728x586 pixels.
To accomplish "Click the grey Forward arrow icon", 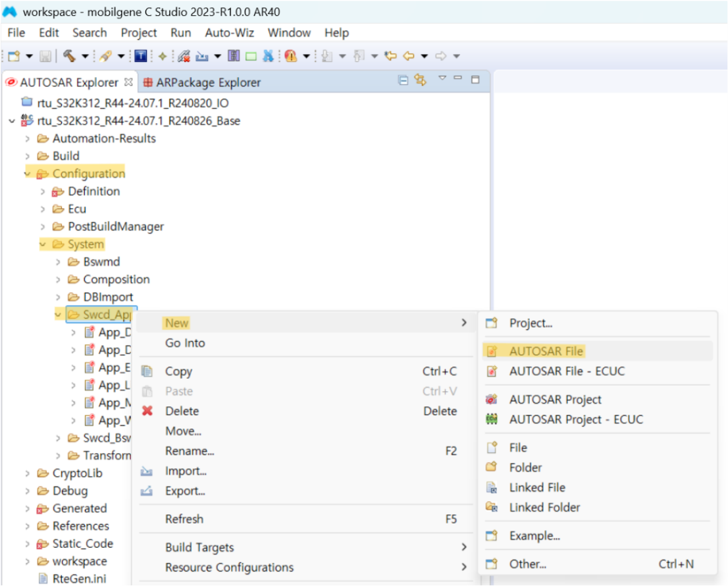I will coord(440,56).
